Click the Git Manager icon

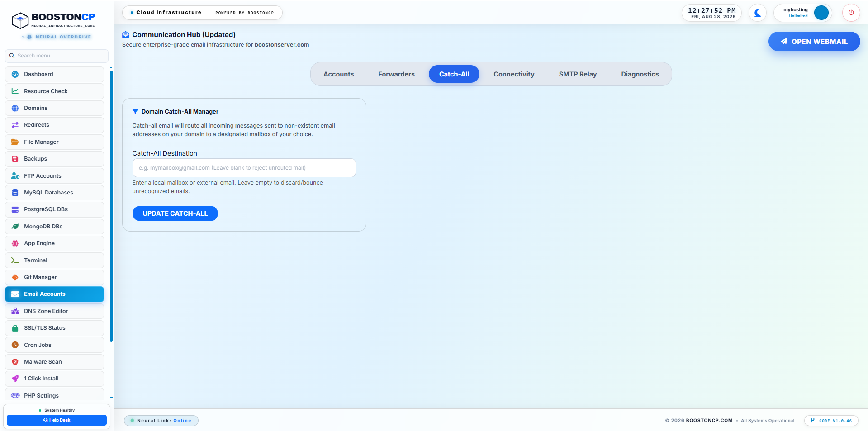(x=15, y=277)
